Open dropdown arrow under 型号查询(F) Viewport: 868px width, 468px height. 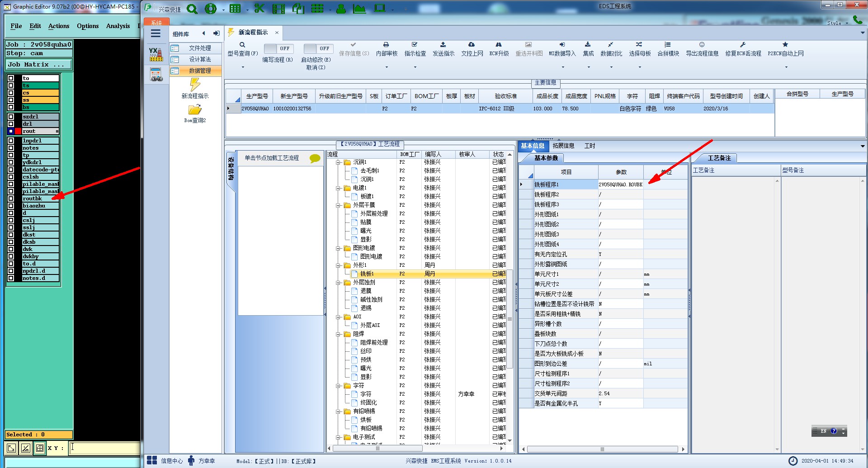(243, 67)
